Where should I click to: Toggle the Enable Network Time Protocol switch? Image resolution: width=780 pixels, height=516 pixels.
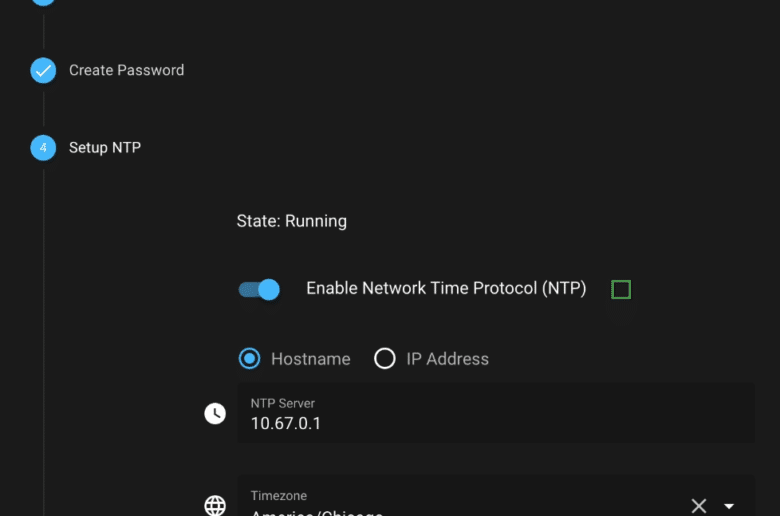tap(259, 290)
